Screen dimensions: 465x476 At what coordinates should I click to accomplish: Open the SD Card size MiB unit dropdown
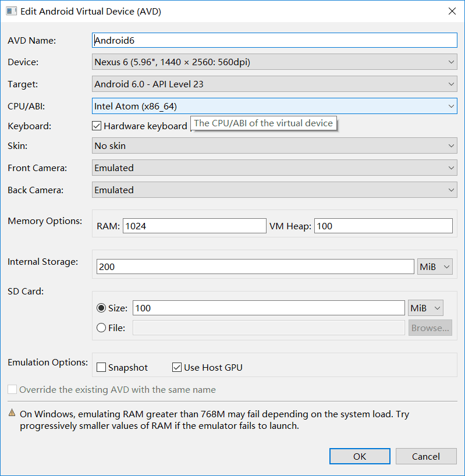[425, 308]
